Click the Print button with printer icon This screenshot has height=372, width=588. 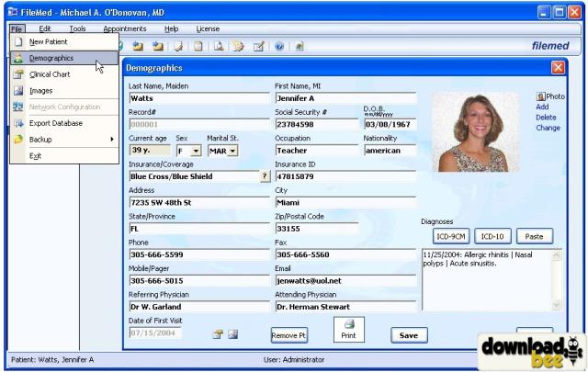pos(348,330)
